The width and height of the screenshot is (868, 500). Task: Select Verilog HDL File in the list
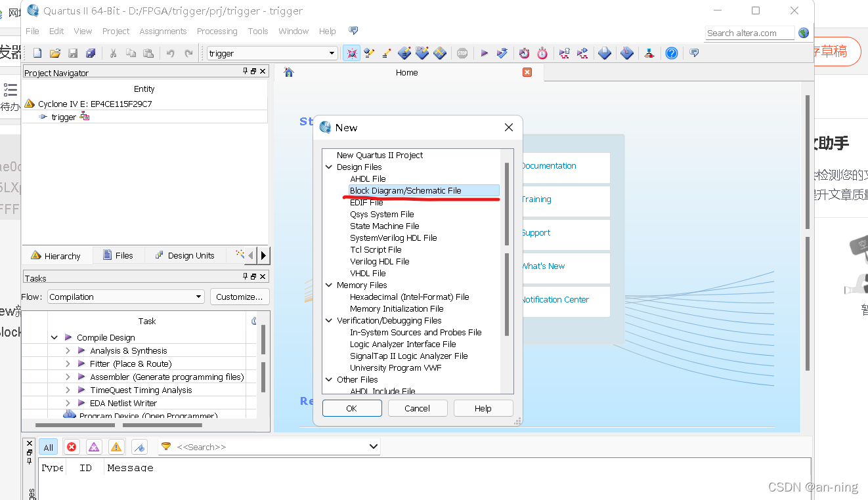coord(380,261)
